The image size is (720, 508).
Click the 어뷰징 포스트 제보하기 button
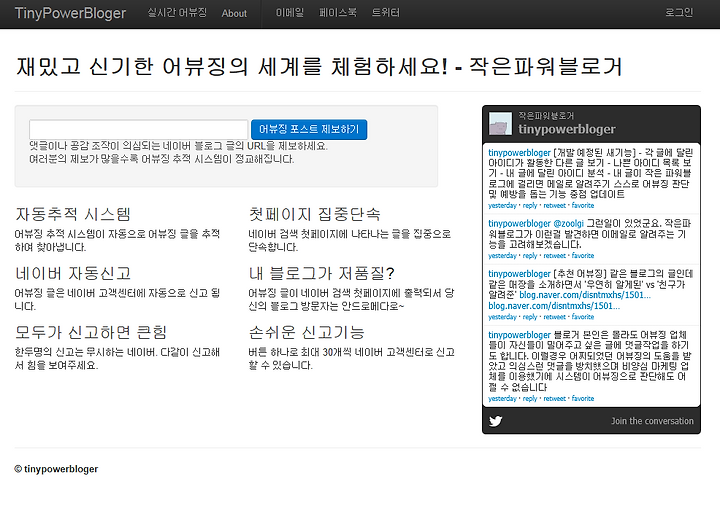click(309, 130)
